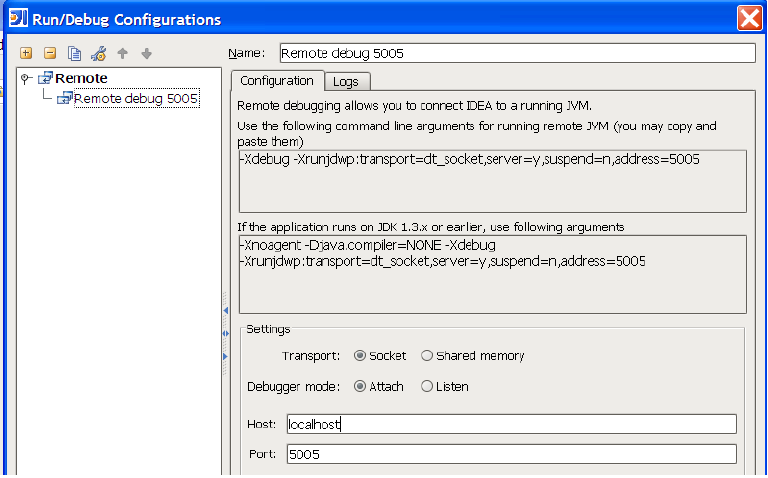Click the Remote node type icon

point(45,78)
